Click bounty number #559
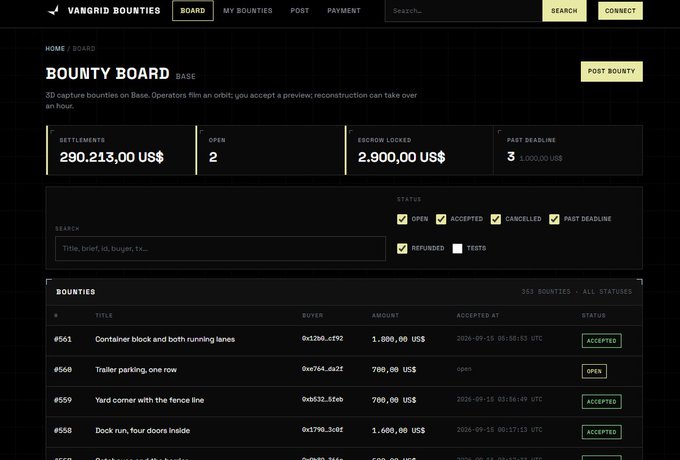 pyautogui.click(x=63, y=400)
